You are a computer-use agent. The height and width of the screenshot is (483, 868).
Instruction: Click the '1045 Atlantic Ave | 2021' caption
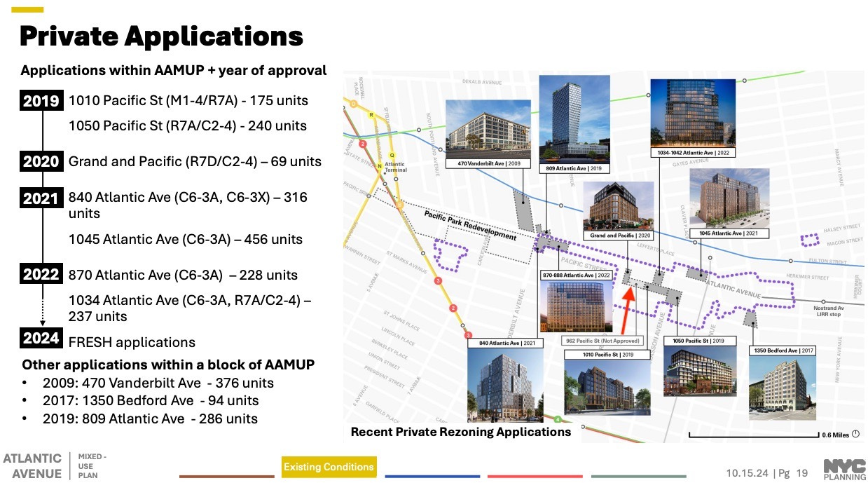click(x=729, y=233)
